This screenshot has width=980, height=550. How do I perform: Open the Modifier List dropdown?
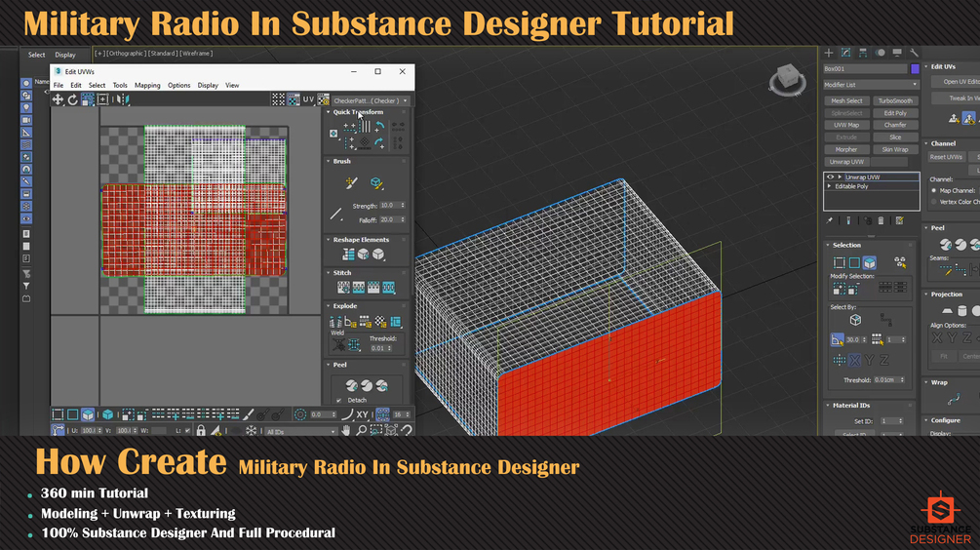pyautogui.click(x=871, y=85)
